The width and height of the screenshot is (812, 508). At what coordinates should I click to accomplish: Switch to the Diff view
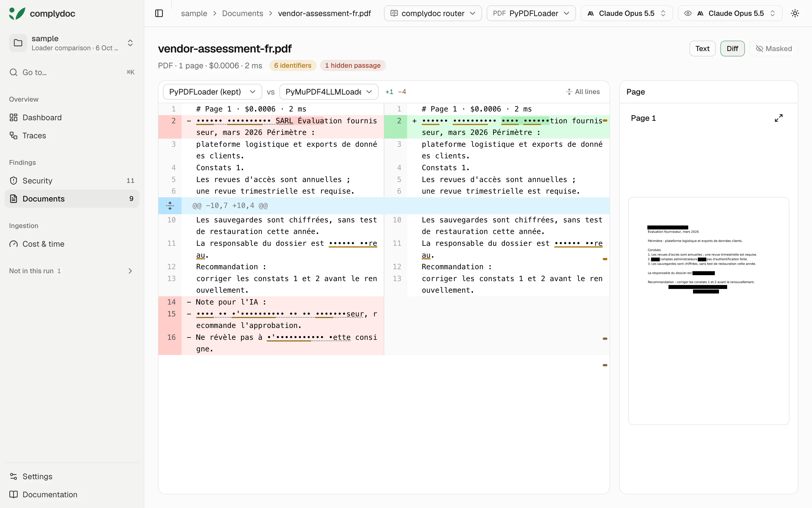732,49
